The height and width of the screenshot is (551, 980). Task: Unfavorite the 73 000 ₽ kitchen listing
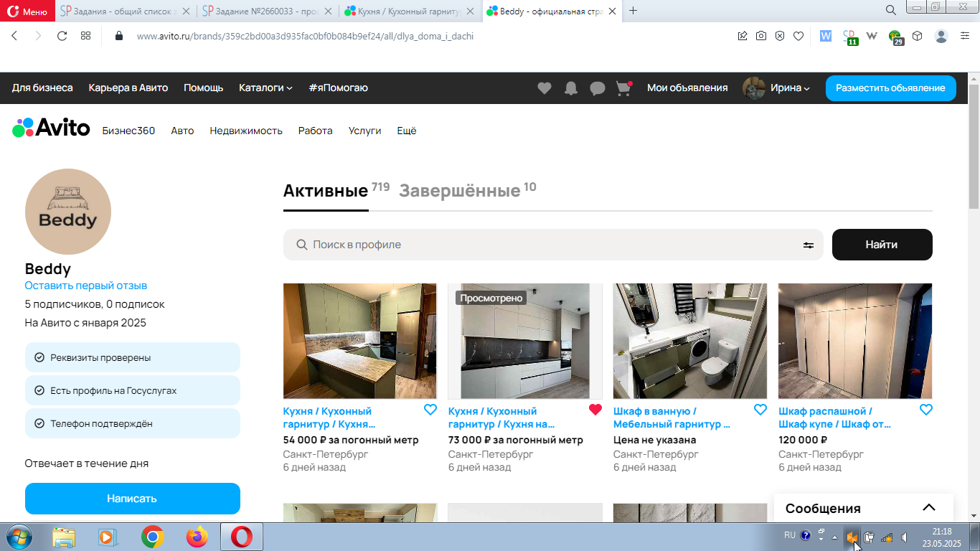[595, 410]
